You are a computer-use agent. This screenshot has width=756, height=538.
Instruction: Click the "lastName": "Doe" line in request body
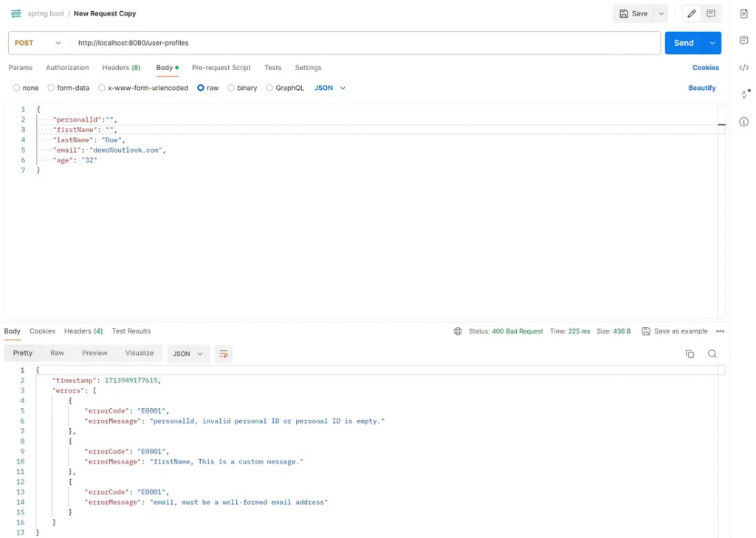[x=89, y=139]
